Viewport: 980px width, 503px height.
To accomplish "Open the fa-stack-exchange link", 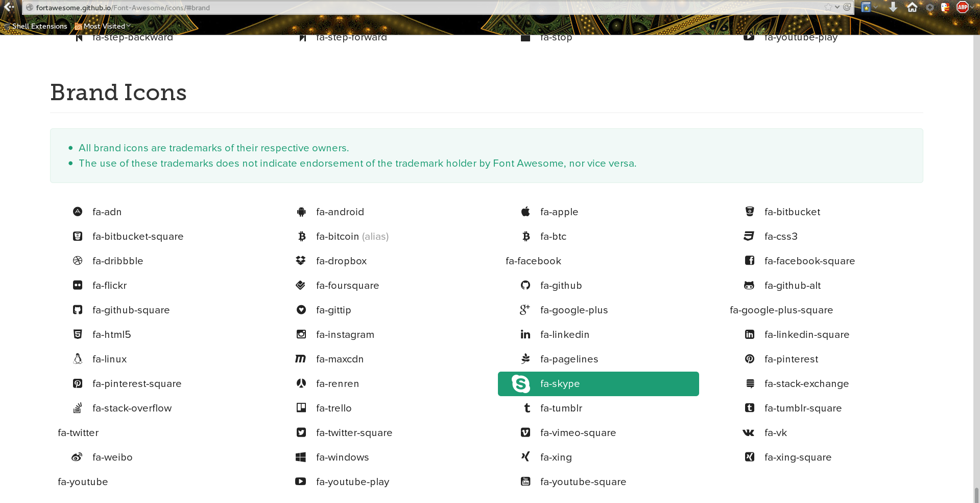I will [x=806, y=384].
